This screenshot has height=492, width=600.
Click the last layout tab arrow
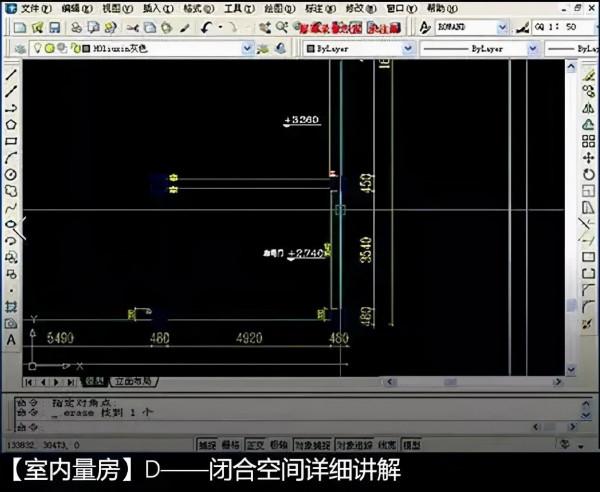pos(71,382)
